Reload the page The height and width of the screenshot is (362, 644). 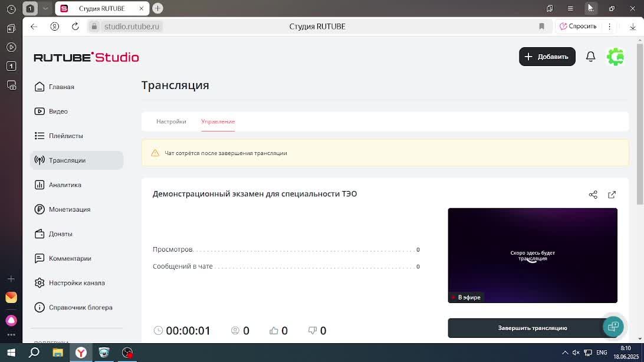[75, 27]
